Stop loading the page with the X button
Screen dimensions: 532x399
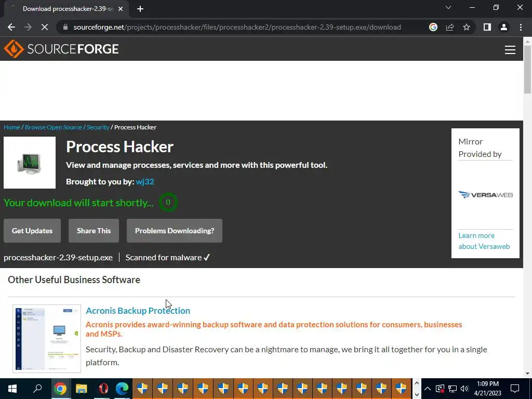click(x=45, y=27)
